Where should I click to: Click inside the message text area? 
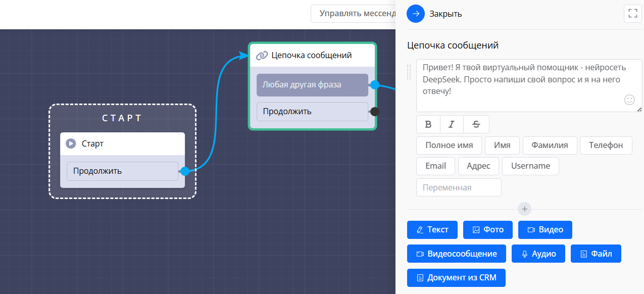520,85
